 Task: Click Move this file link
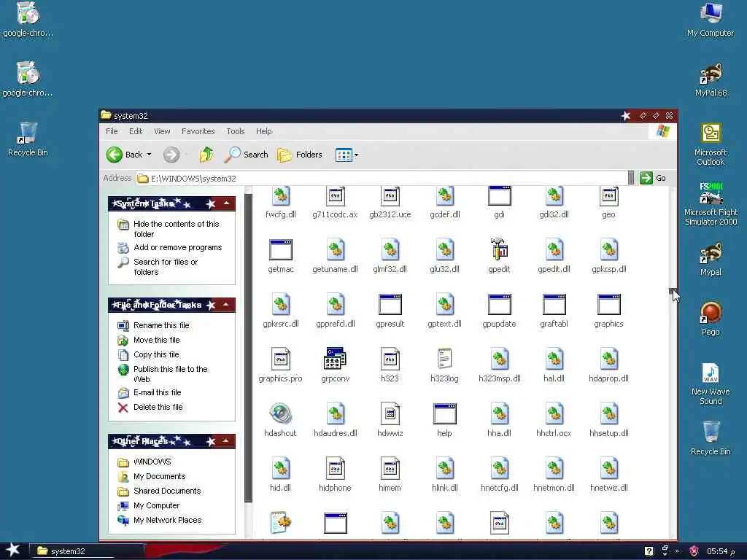coord(156,340)
